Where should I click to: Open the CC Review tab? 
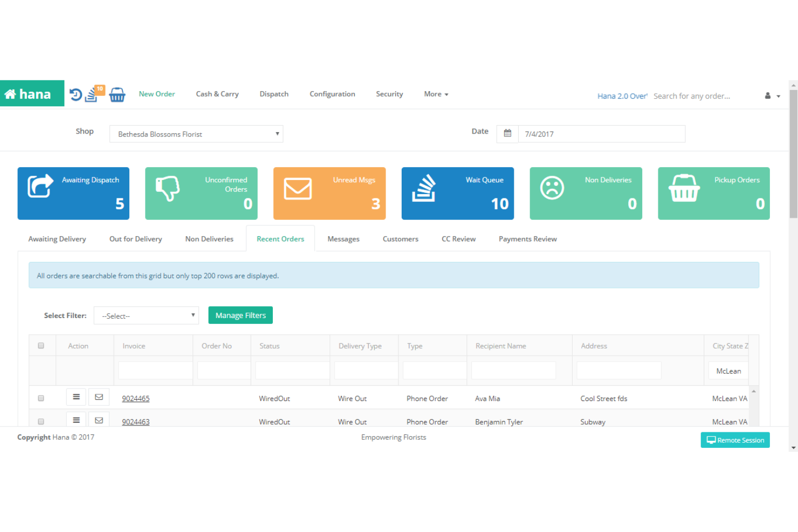[x=459, y=239]
